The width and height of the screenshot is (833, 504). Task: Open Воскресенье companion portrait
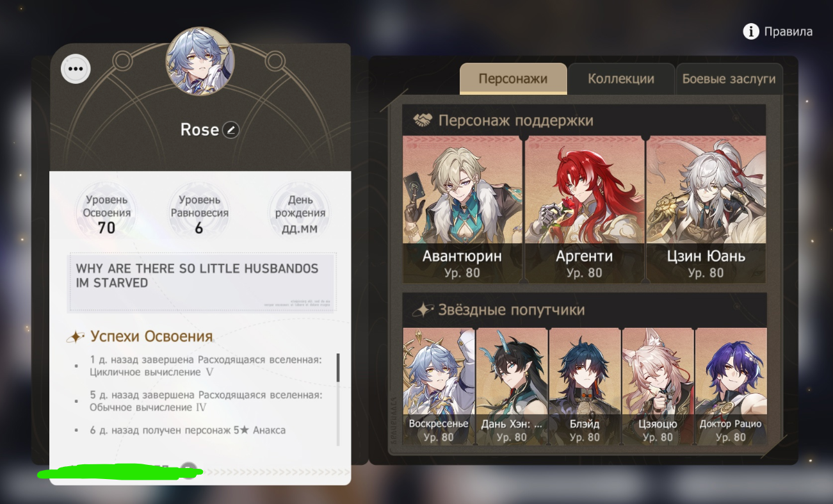[x=439, y=386]
